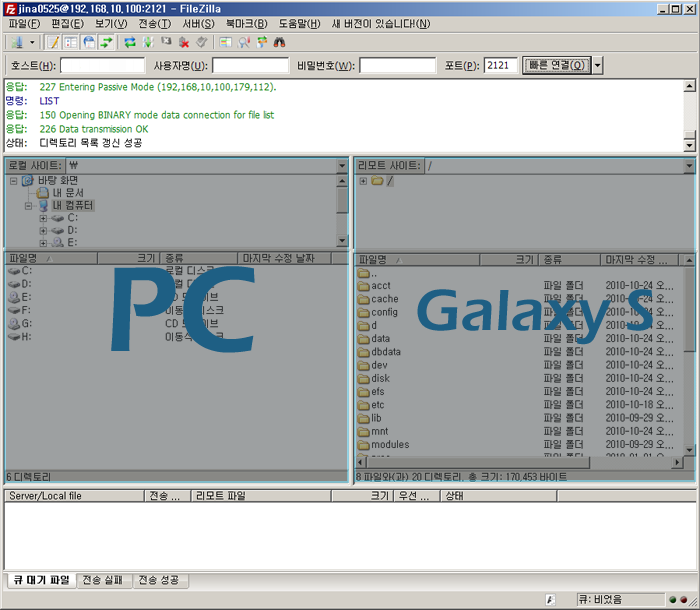Select the acct folder in remote list
Screen dimensions: 700x610
click(x=380, y=286)
